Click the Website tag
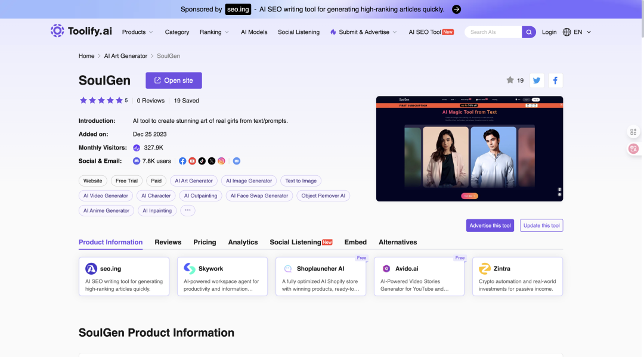The image size is (644, 357). (93, 181)
